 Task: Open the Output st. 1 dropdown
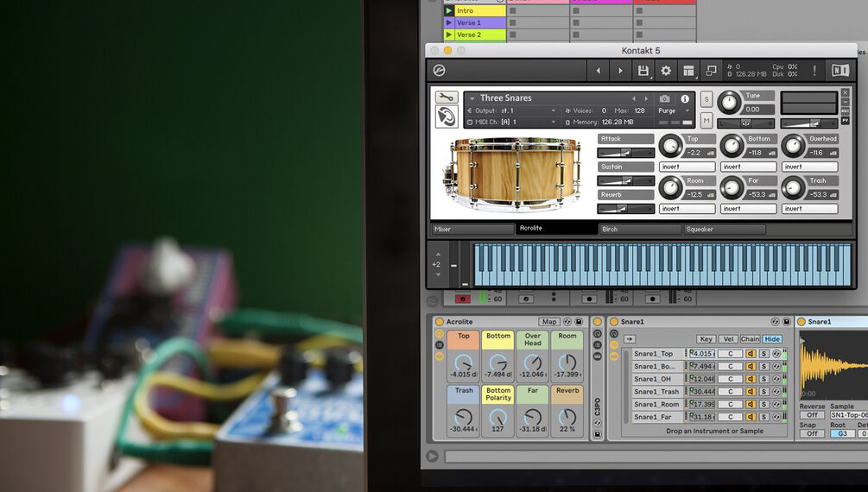pyautogui.click(x=514, y=110)
